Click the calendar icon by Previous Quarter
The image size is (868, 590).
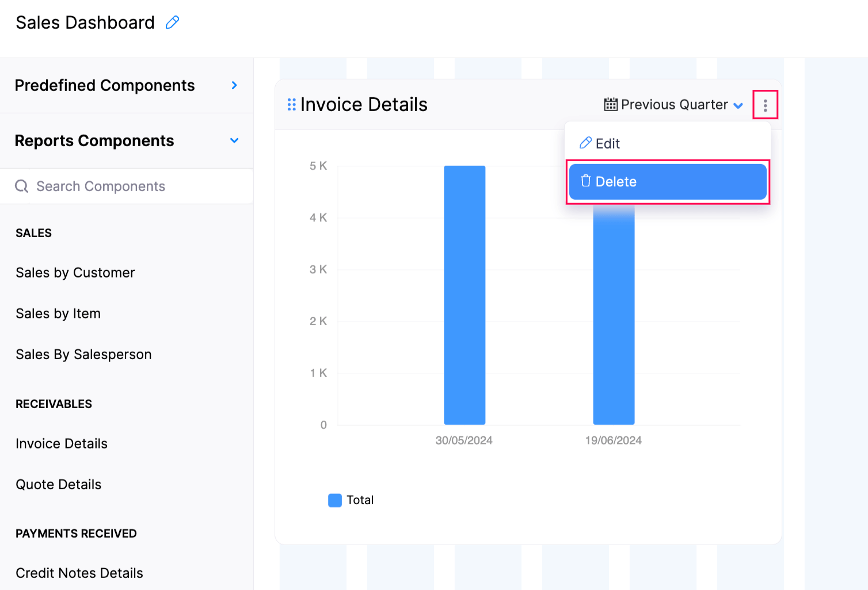(x=611, y=105)
